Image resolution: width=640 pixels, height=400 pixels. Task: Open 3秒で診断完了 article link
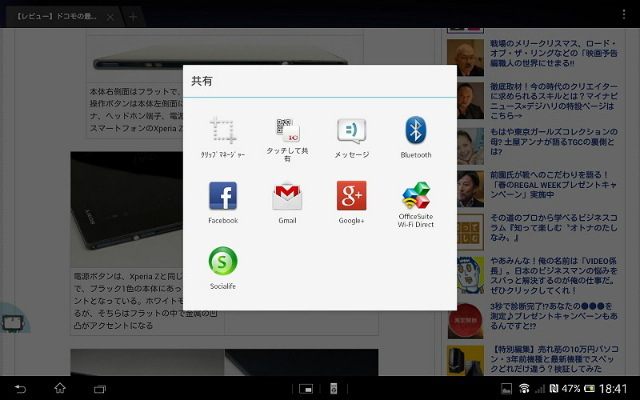click(554, 316)
